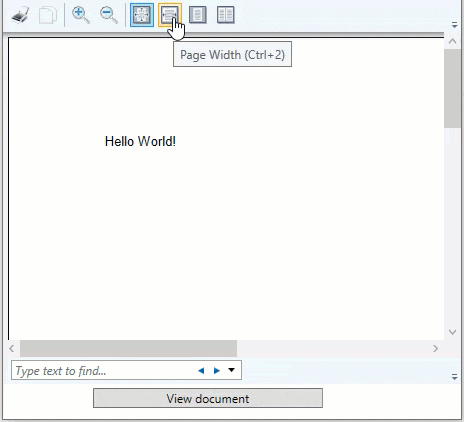Select the Actual Size view button
The width and height of the screenshot is (464, 422).
point(142,15)
